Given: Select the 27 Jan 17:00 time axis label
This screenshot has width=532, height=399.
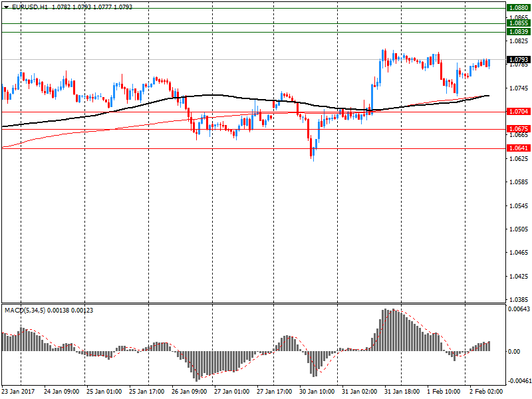Looking at the screenshot, I should tap(274, 392).
